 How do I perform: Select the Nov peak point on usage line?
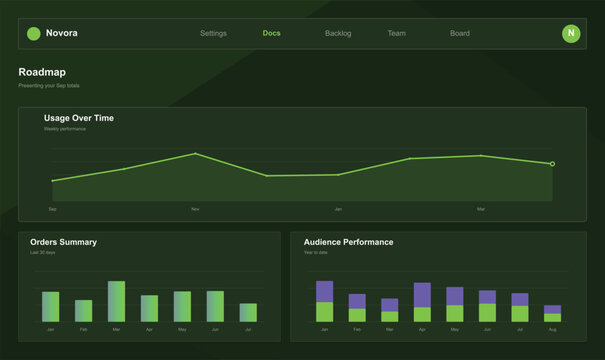195,154
